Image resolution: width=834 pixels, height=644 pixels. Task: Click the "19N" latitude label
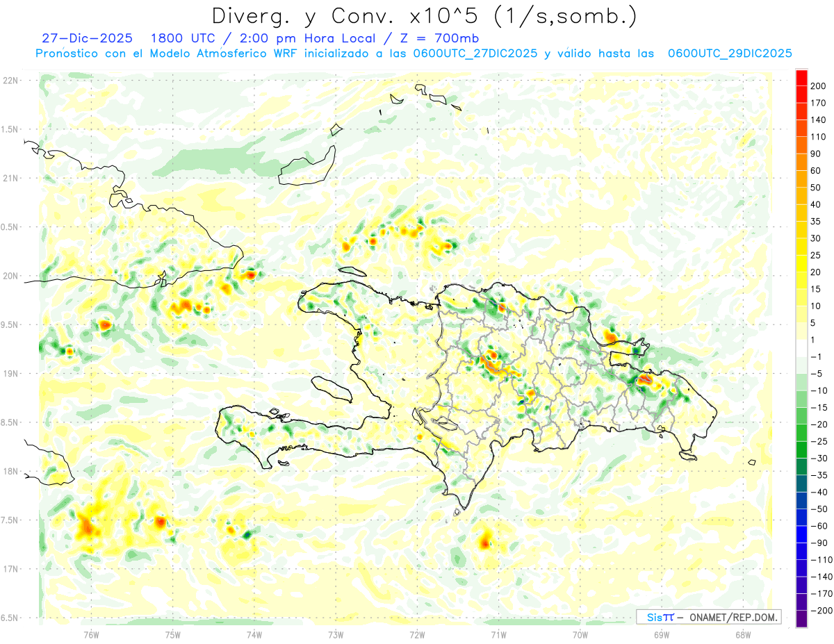pyautogui.click(x=10, y=374)
